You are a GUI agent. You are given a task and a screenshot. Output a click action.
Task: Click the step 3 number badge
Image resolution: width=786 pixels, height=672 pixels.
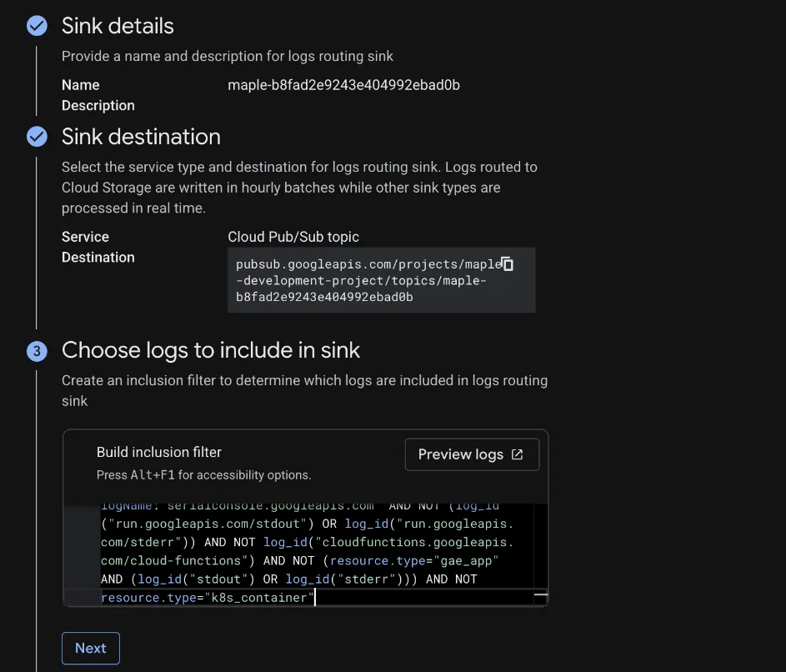pos(38,351)
